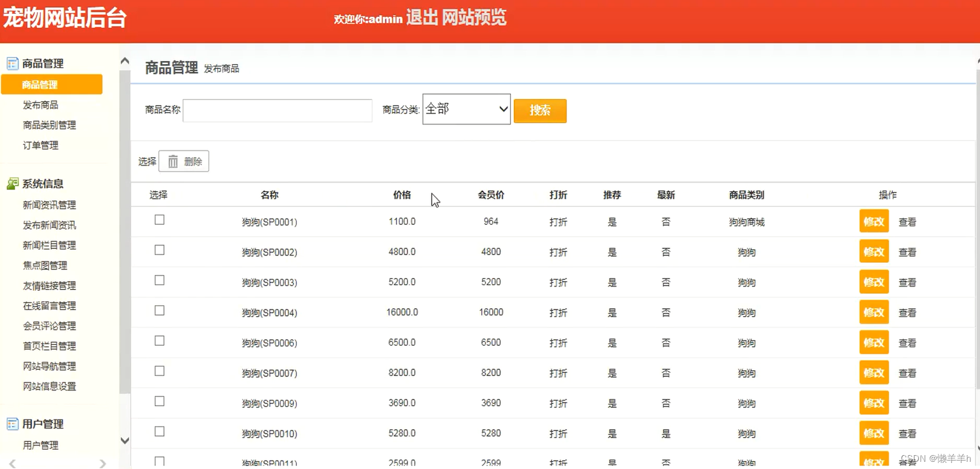Click the sidebar left scroll arrow
The height and width of the screenshot is (469, 980).
coord(12,464)
